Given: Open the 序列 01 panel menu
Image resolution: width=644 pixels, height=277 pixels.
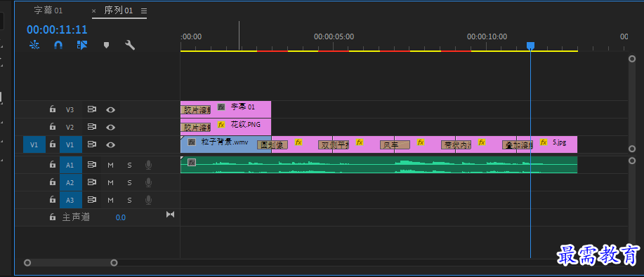Looking at the screenshot, I should pyautogui.click(x=144, y=11).
